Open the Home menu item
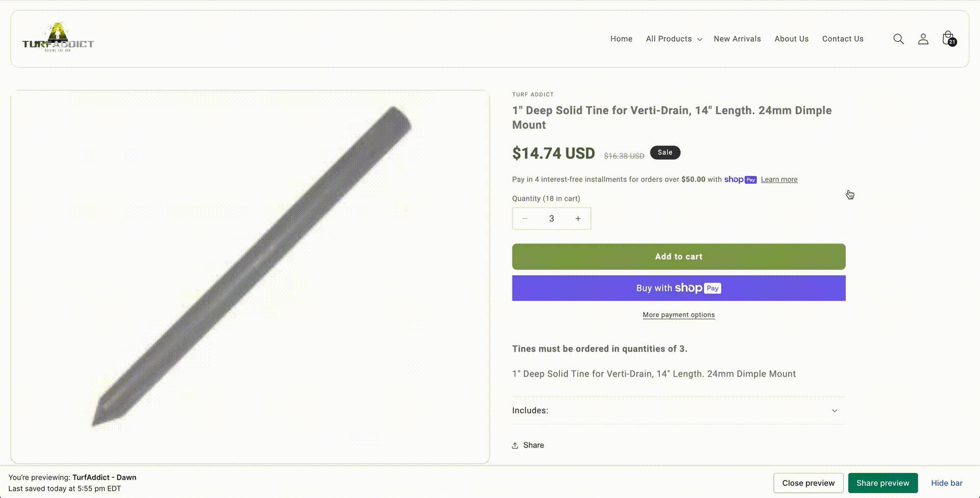Image resolution: width=980 pixels, height=498 pixels. tap(621, 39)
